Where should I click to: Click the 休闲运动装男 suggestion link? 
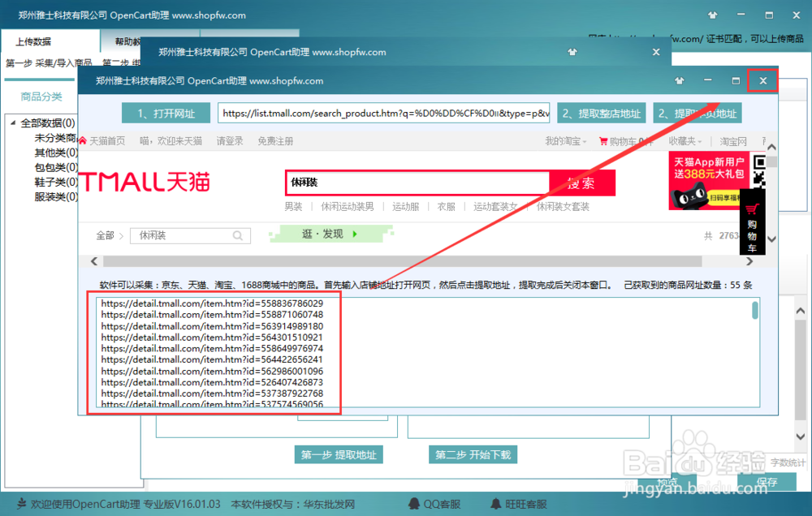point(347,207)
